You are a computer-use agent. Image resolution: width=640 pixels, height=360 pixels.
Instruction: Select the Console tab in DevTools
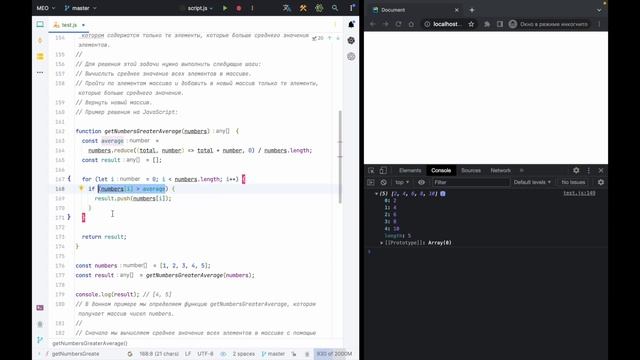pyautogui.click(x=441, y=170)
